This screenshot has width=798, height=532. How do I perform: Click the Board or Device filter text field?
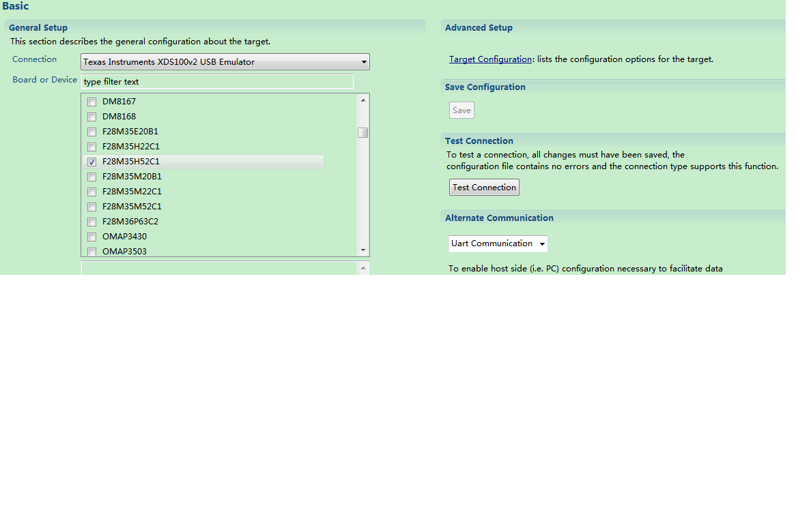[217, 81]
